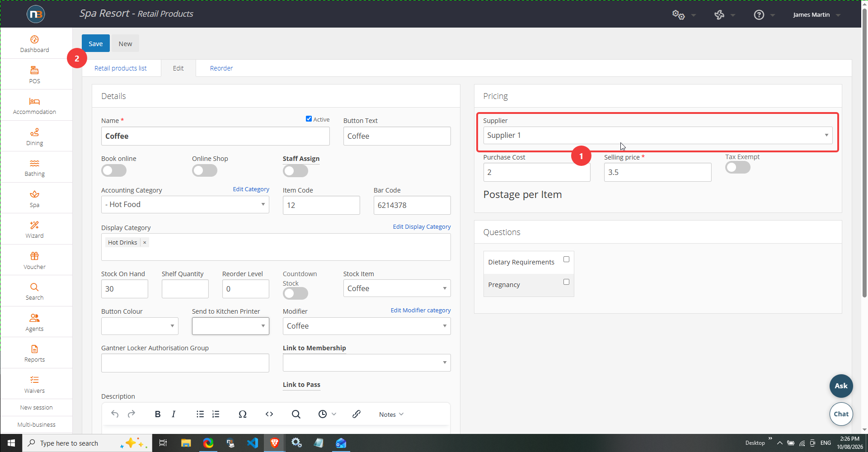Turn on the Online Shop toggle
868x452 pixels.
[205, 170]
